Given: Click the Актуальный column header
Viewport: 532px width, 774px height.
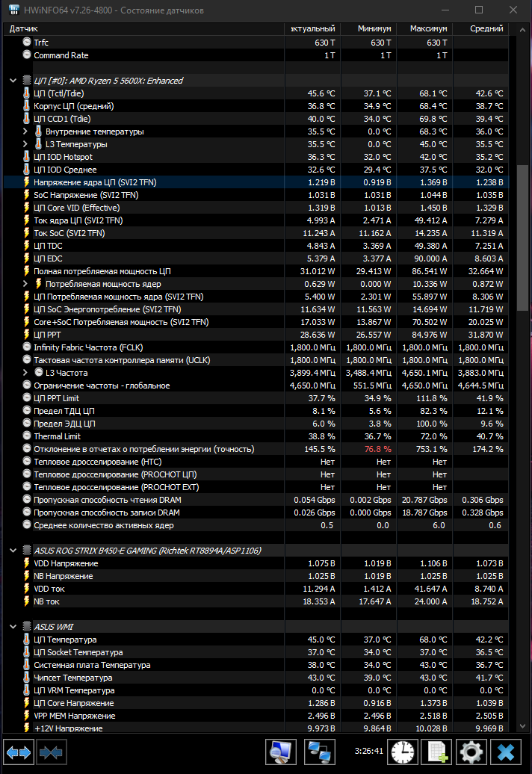Looking at the screenshot, I should tap(312, 28).
